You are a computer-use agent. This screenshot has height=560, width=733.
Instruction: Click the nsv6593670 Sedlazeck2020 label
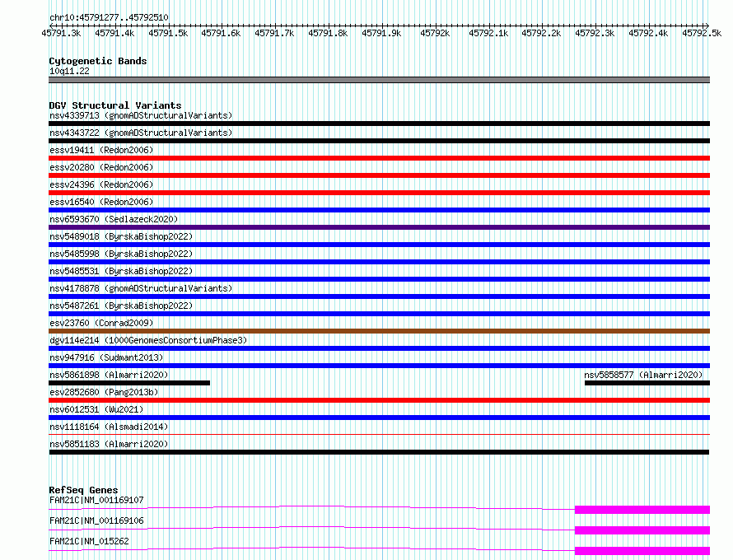[114, 219]
